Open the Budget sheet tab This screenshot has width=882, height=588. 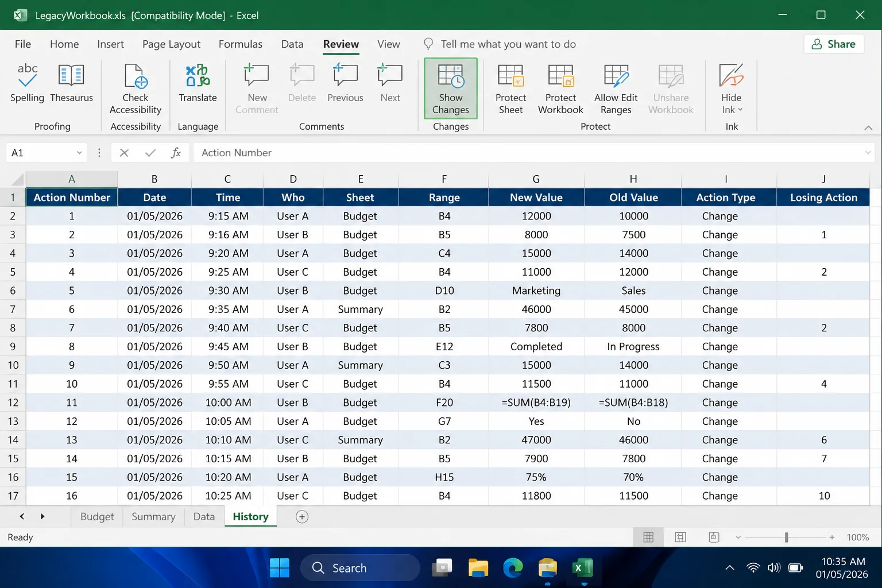tap(97, 517)
